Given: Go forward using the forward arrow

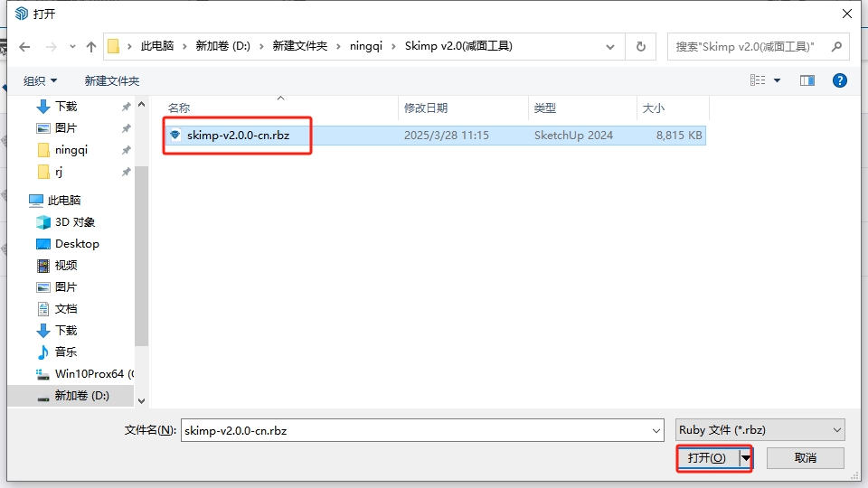Looking at the screenshot, I should click(x=51, y=47).
